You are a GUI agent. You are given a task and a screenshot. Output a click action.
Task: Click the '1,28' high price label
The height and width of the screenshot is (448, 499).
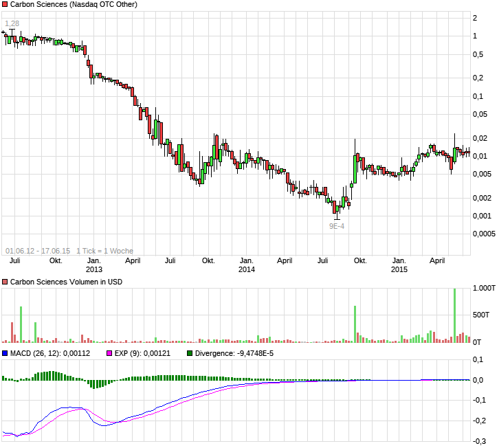point(12,23)
